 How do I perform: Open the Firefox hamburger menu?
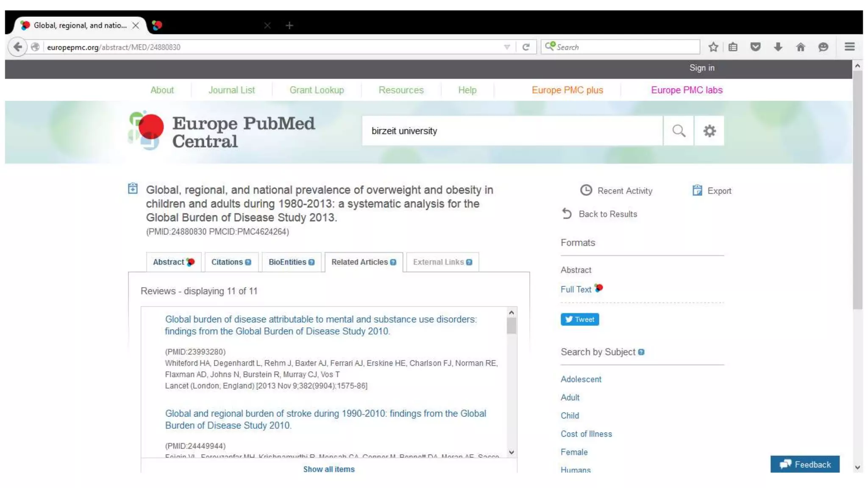click(x=849, y=47)
